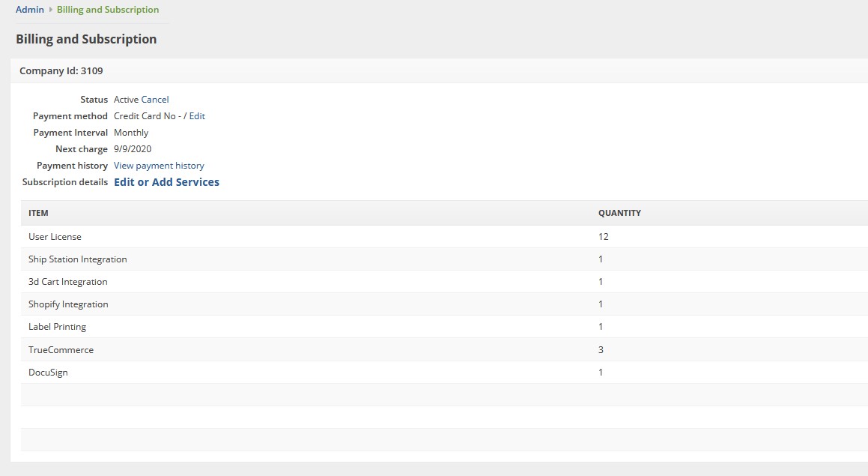Click the Billing and Subscription page title

coord(86,39)
